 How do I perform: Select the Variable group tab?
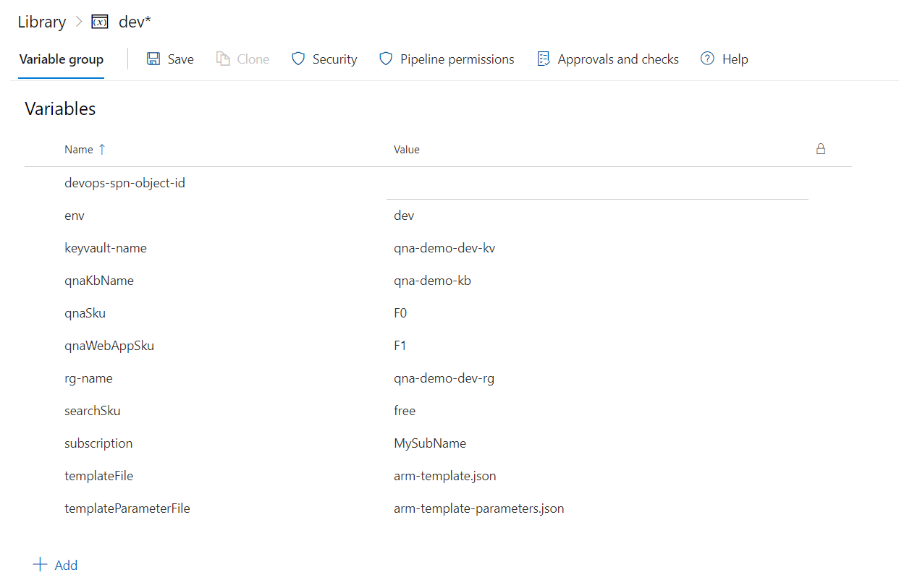62,59
